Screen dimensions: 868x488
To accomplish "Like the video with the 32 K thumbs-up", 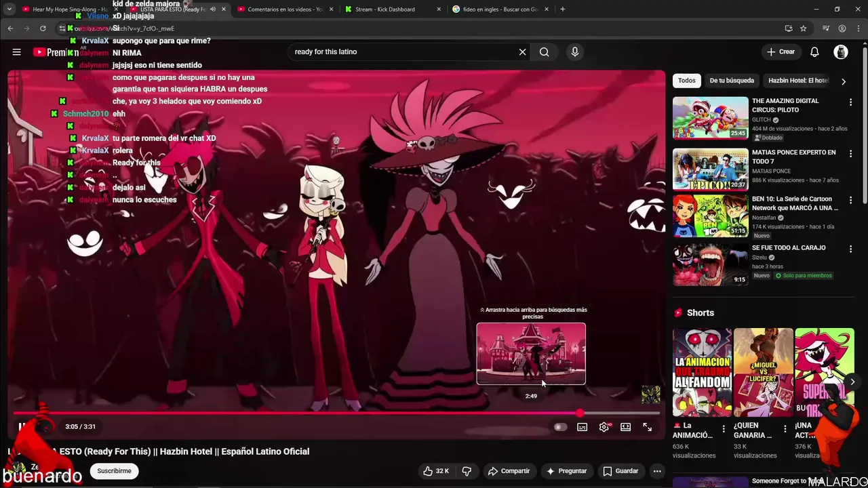I will [x=436, y=471].
